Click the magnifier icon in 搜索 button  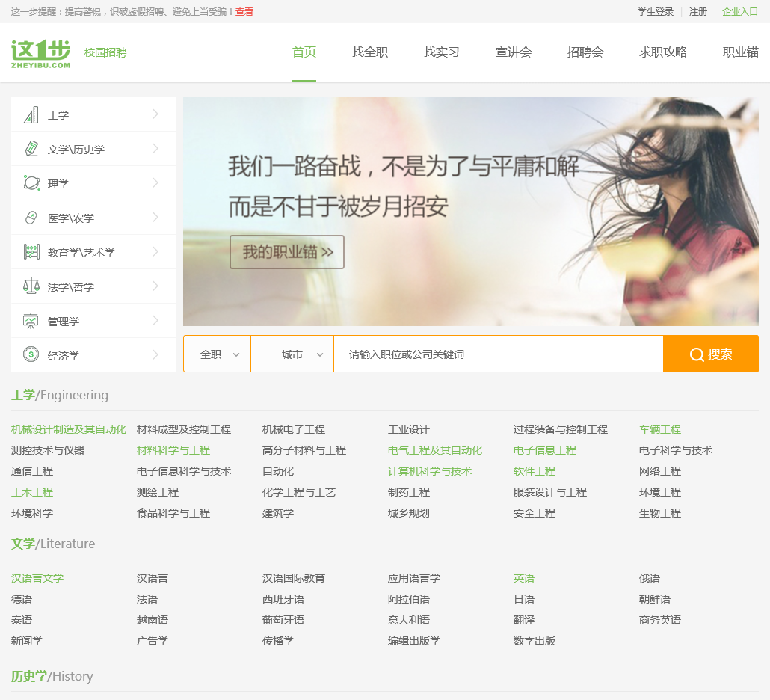point(696,354)
